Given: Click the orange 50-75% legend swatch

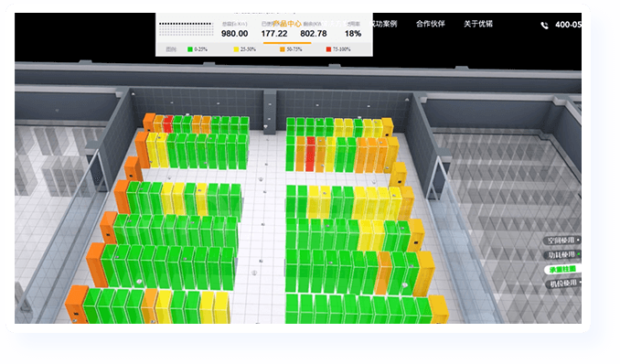Looking at the screenshot, I should click(x=283, y=49).
